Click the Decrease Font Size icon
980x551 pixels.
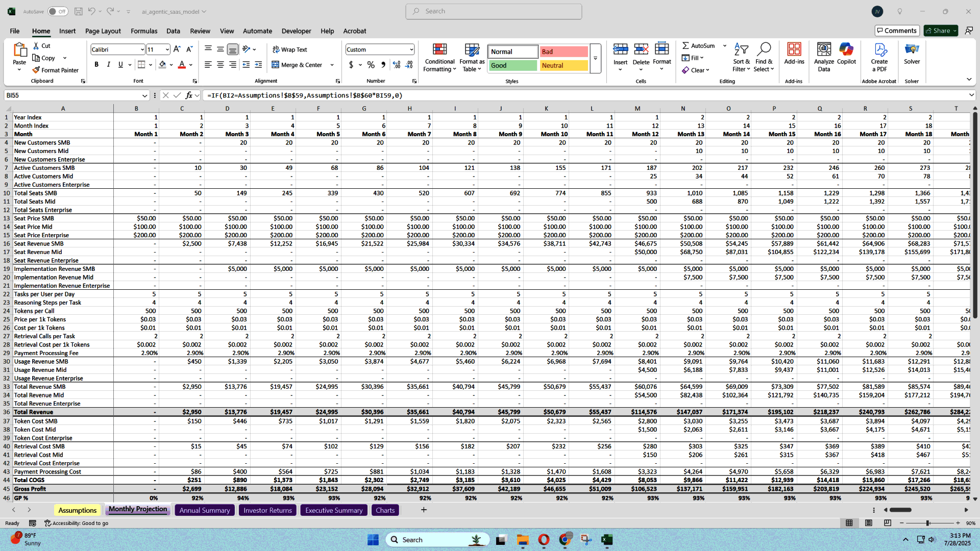(189, 49)
